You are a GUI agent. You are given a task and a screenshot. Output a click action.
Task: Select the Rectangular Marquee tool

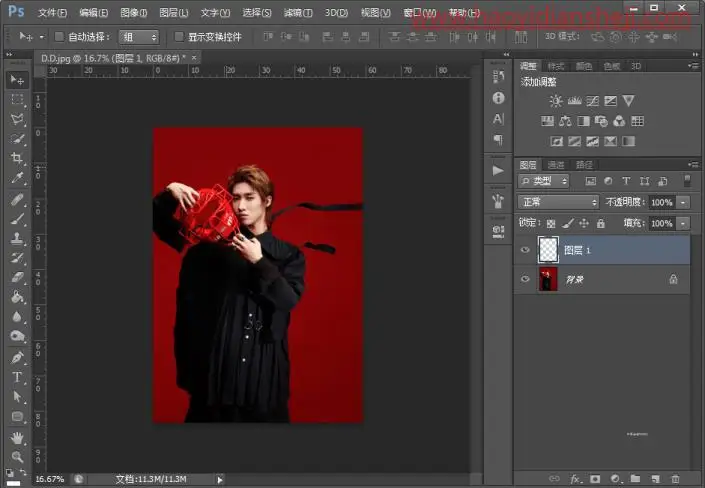tap(17, 99)
